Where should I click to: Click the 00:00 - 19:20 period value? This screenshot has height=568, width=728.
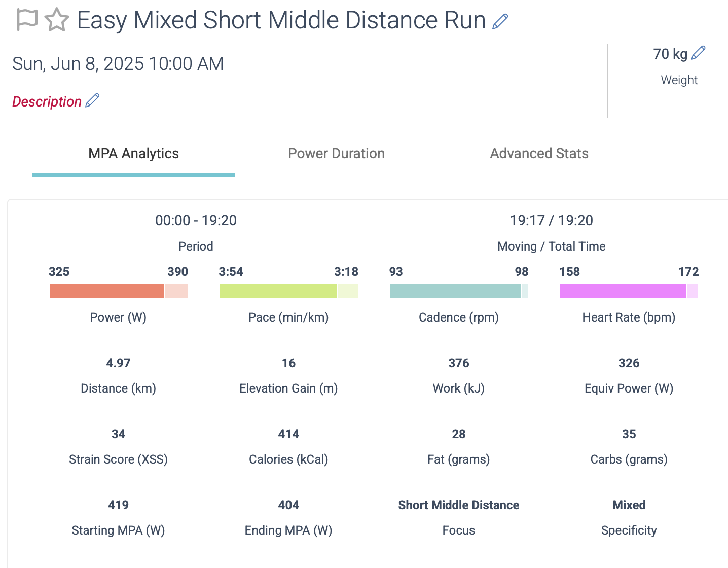tap(196, 220)
